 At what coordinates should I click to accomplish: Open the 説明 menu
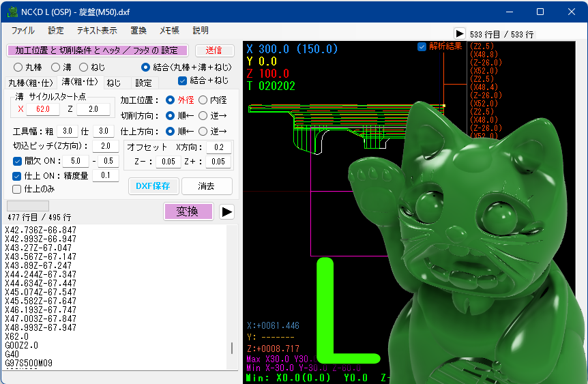click(x=201, y=31)
